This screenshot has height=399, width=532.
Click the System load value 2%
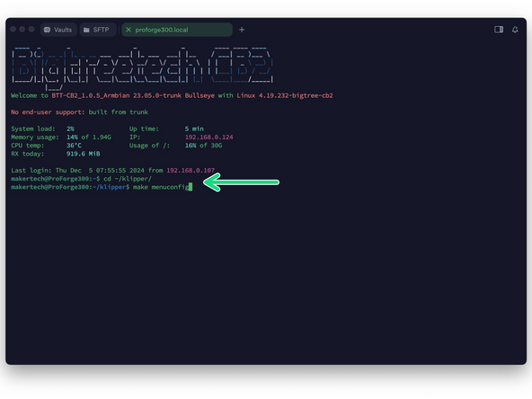(x=70, y=129)
